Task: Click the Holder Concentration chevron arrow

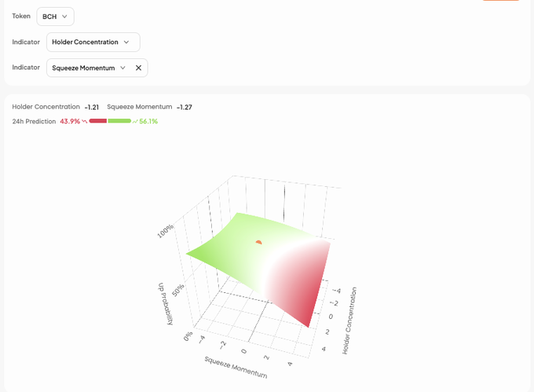Action: (126, 42)
